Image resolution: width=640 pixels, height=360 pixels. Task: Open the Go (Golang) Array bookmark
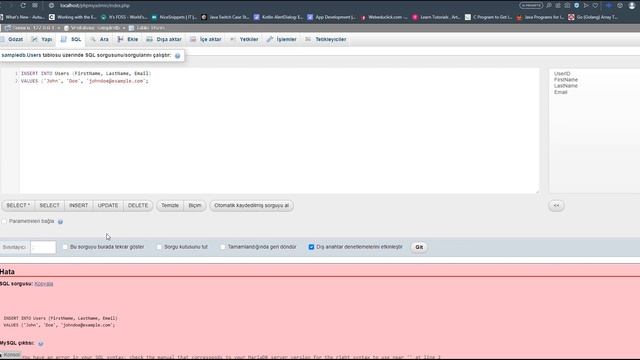(x=593, y=17)
